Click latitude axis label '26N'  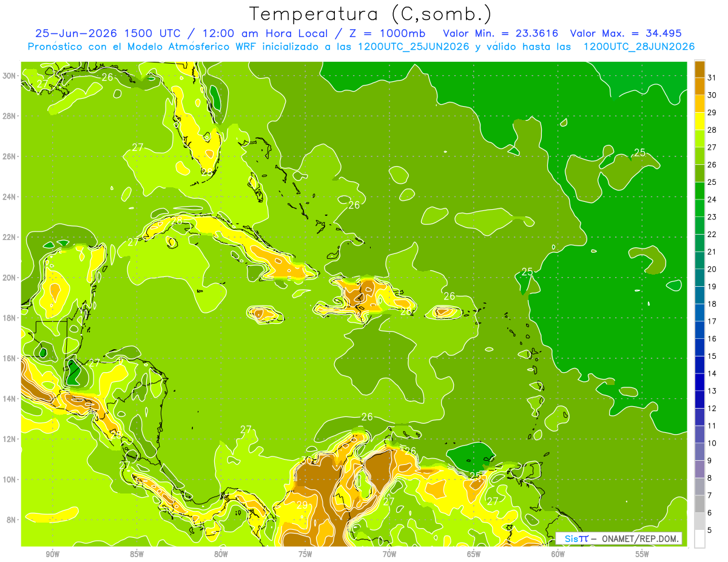(x=9, y=156)
